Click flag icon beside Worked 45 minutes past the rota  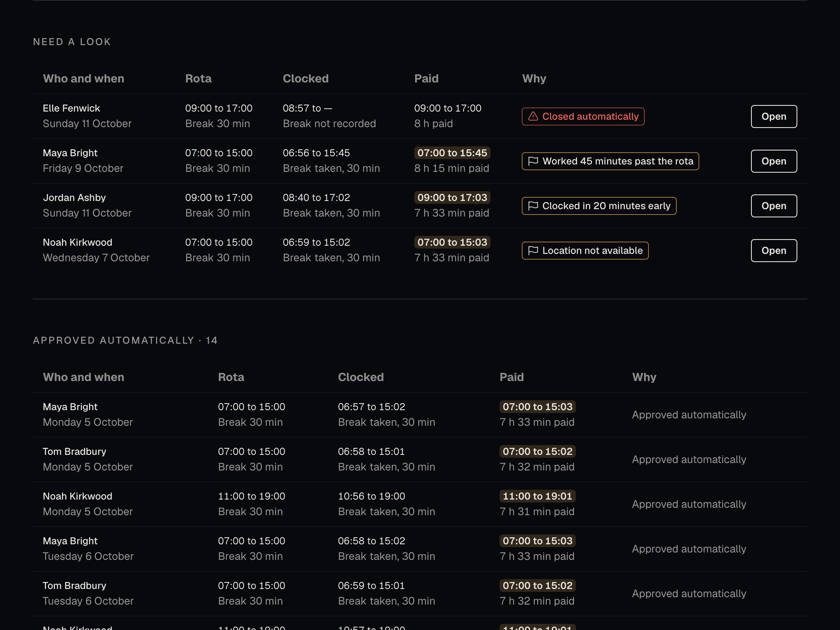pyautogui.click(x=533, y=161)
